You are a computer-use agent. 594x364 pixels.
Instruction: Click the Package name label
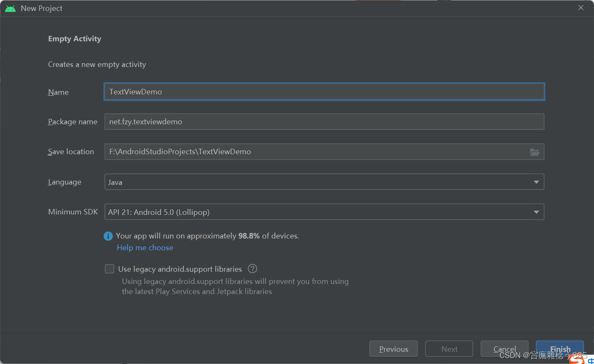[73, 122]
